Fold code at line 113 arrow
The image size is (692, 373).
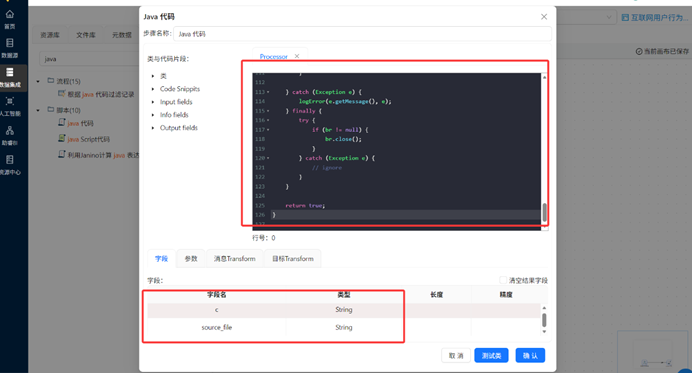[x=268, y=92]
